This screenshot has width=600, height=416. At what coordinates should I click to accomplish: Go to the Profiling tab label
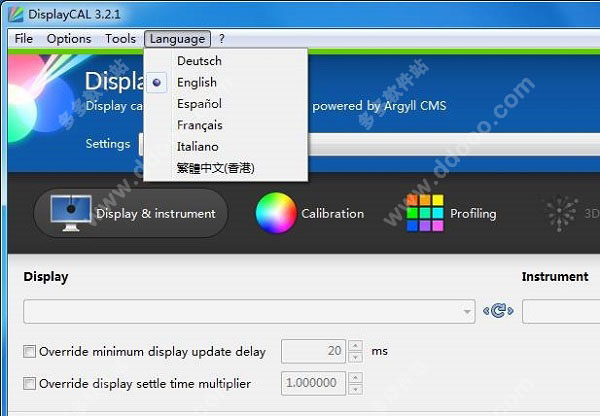coord(473,214)
